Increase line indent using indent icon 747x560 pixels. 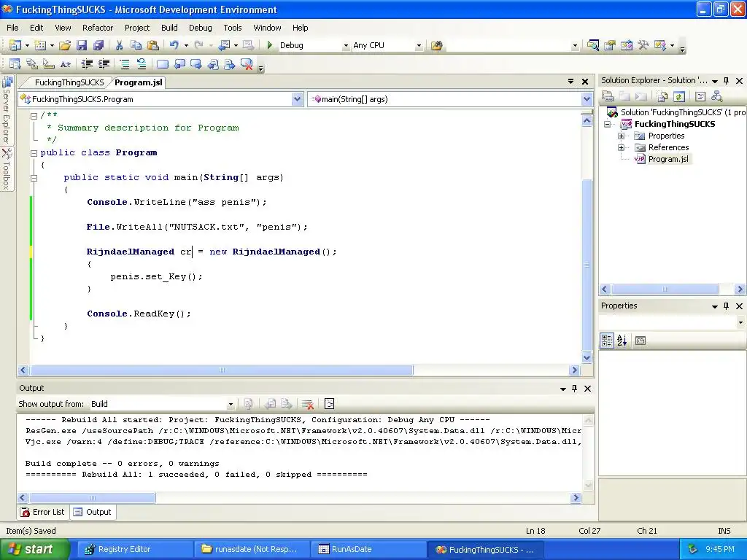104,64
